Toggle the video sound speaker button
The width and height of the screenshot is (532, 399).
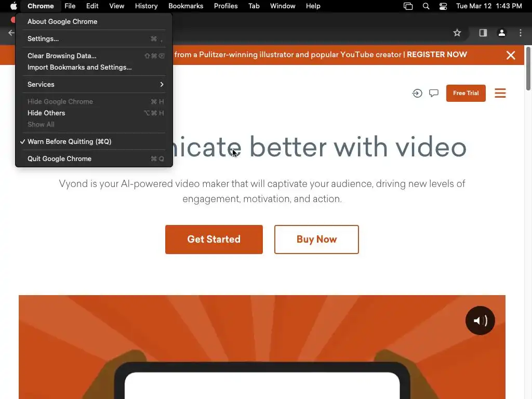[480, 321]
